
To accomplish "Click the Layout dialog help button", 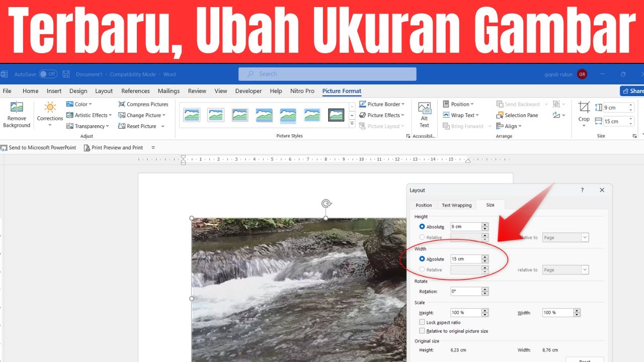I will coord(582,190).
